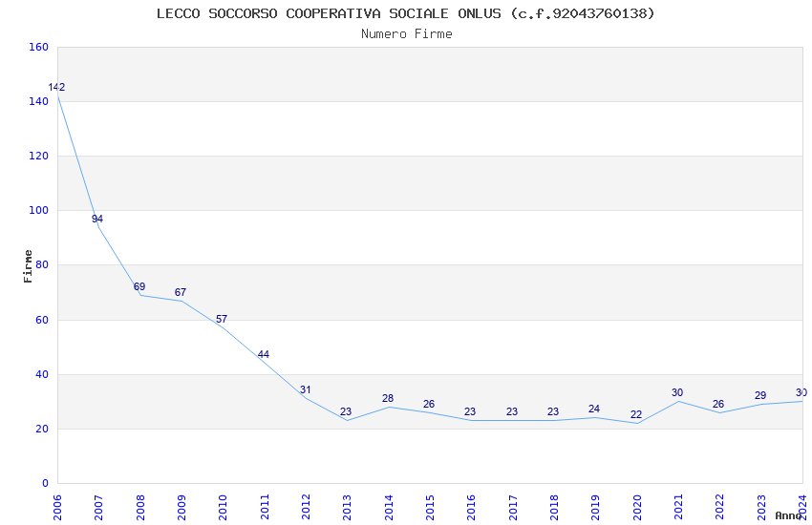Click the horizontal axis label Anno
812x525 pixels.
click(x=788, y=515)
